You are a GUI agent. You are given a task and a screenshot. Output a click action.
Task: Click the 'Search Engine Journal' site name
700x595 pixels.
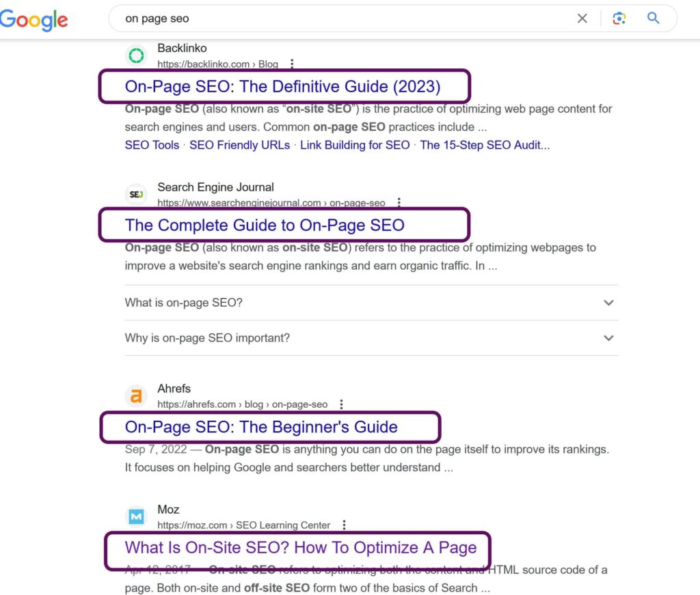click(215, 187)
